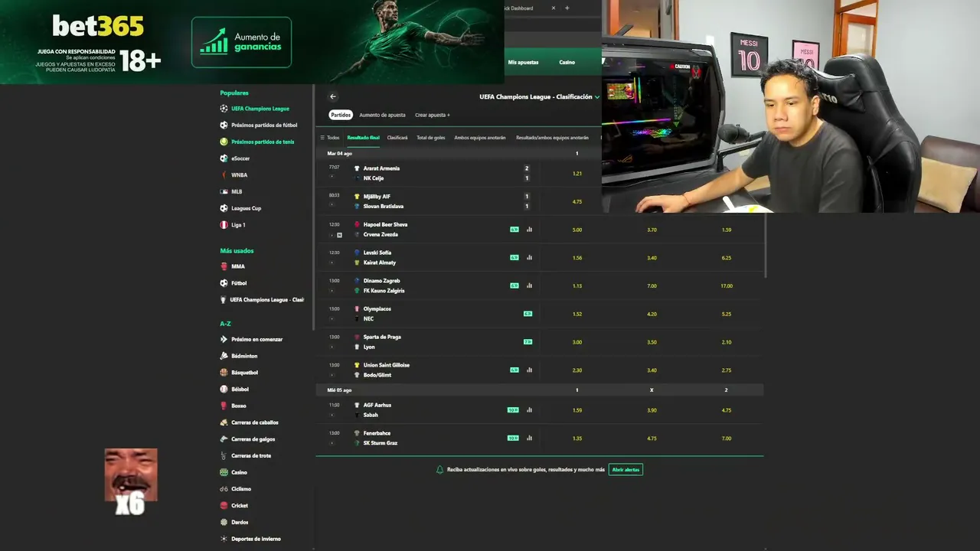The height and width of the screenshot is (551, 980).
Task: Open Cricket in A-Z sidebar
Action: coord(240,506)
